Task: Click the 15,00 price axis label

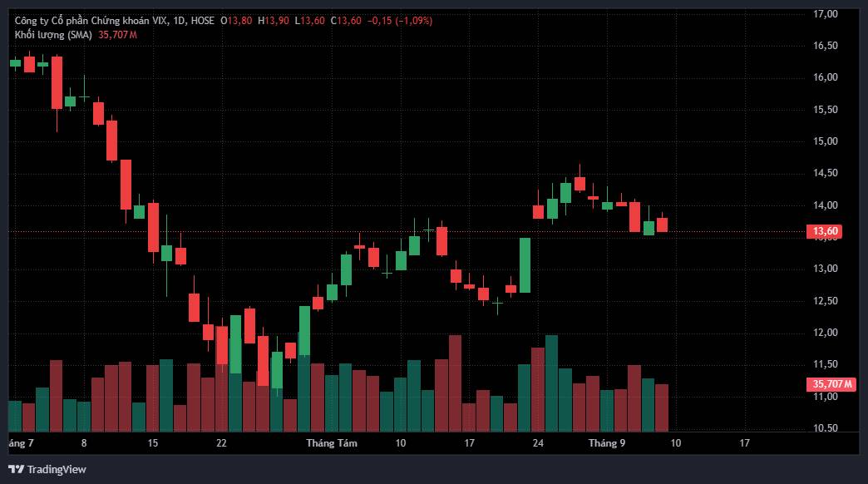Action: [826, 141]
